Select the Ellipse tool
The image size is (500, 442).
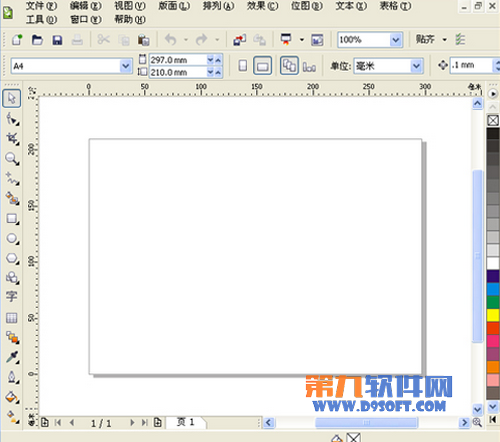point(12,238)
